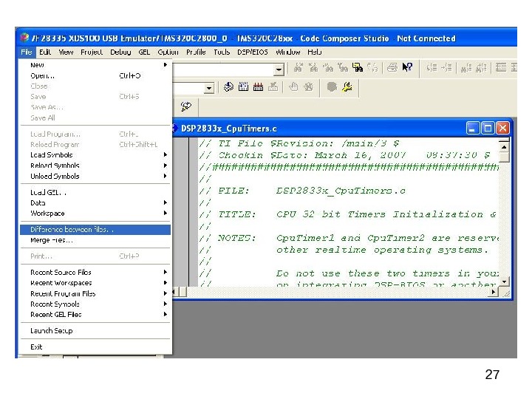
Task: Open the Project menu
Action: click(x=92, y=52)
